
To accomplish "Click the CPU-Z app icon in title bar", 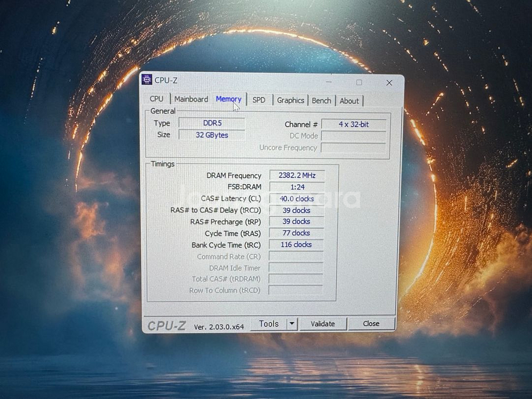I will (x=147, y=80).
